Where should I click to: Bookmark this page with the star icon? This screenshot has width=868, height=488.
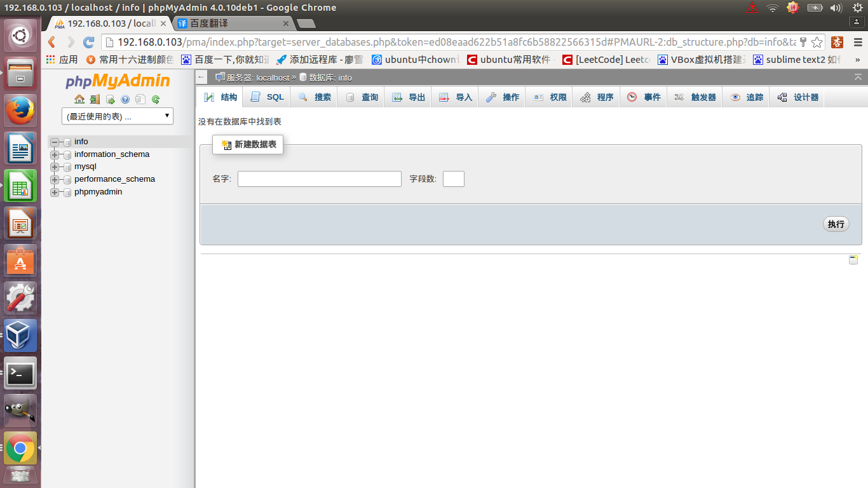817,42
